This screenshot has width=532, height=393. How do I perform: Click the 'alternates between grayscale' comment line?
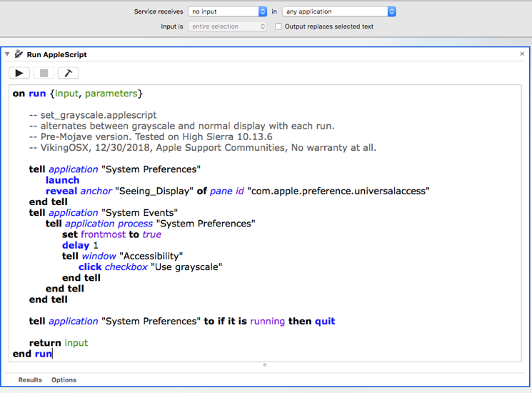(x=182, y=126)
